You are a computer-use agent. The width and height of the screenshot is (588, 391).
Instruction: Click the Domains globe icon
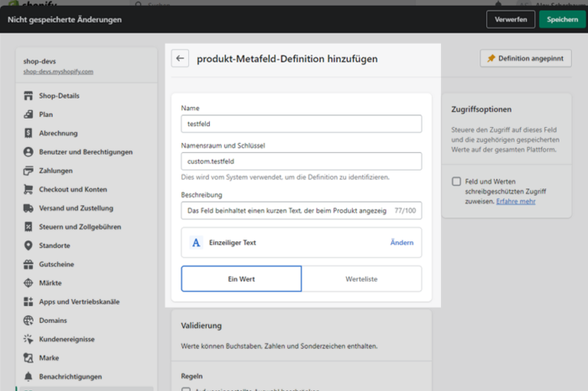(x=29, y=320)
